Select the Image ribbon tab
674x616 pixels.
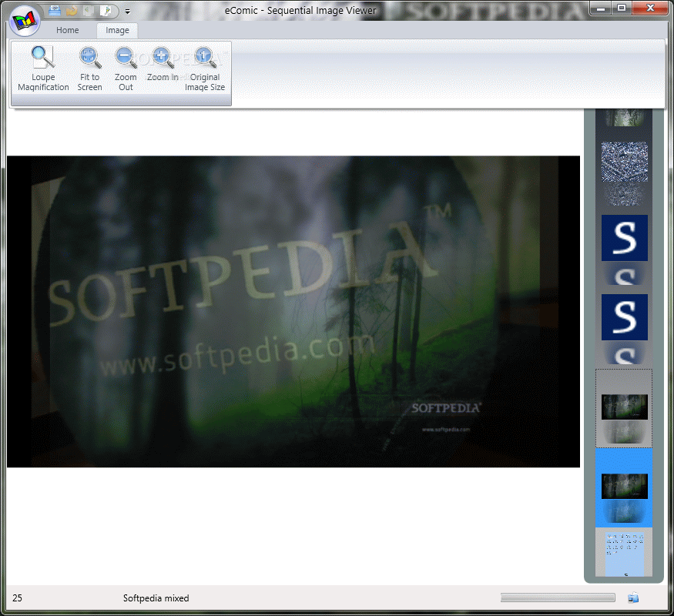point(117,30)
